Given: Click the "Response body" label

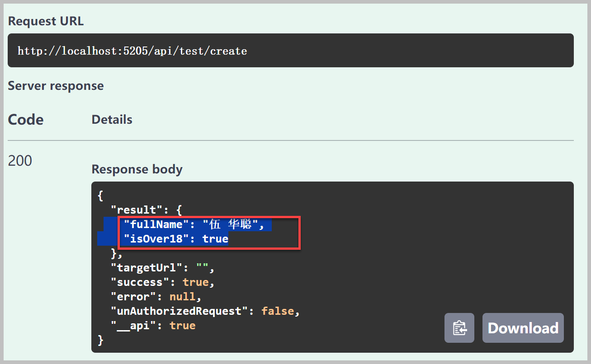Looking at the screenshot, I should pyautogui.click(x=137, y=169).
